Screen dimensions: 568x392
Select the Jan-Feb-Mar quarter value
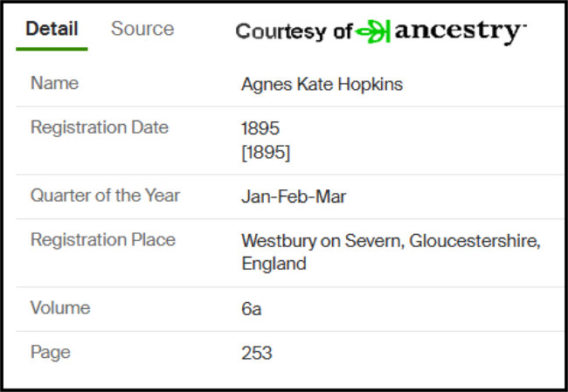coord(294,197)
